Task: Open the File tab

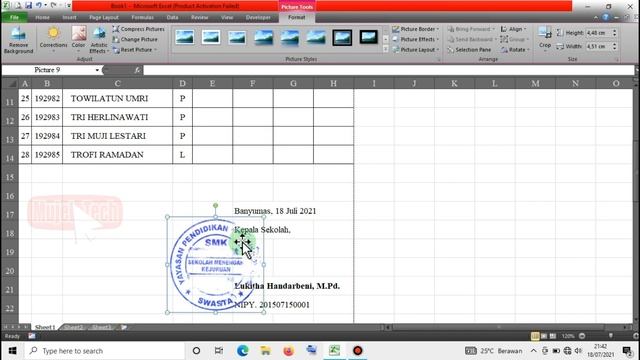Action: (x=14, y=18)
